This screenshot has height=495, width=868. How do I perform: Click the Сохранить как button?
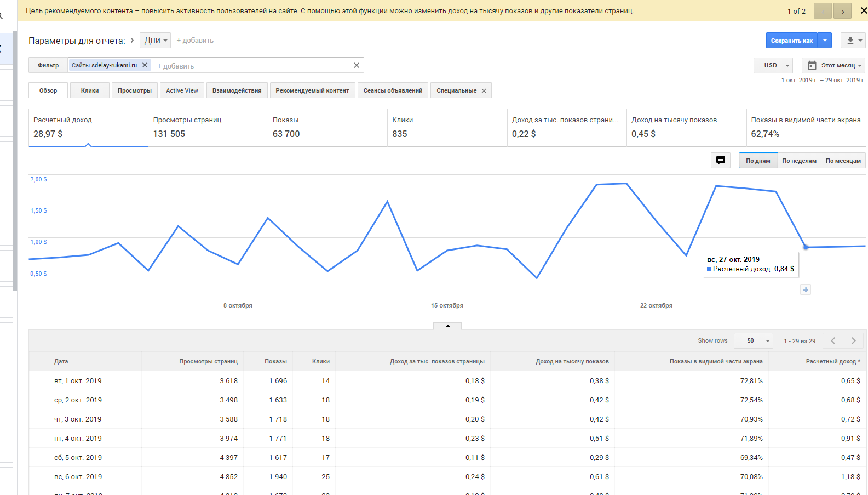[791, 41]
